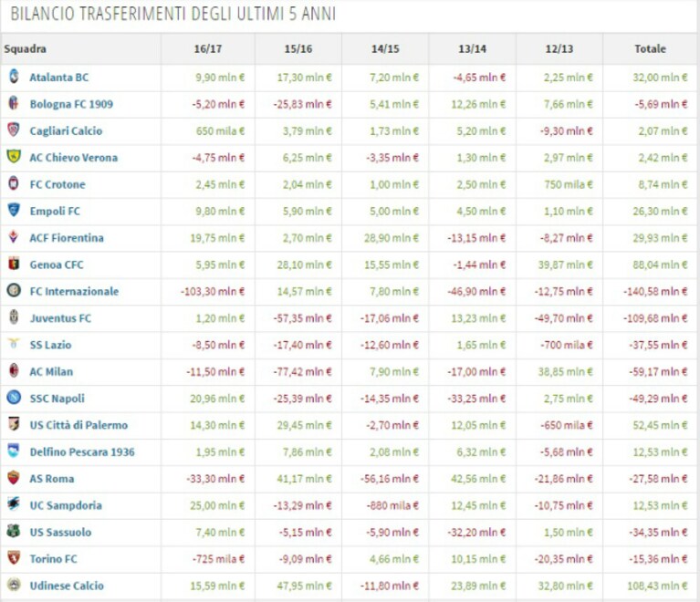Click the SSC Napoli crest icon
This screenshot has height=602, width=700.
14,397
